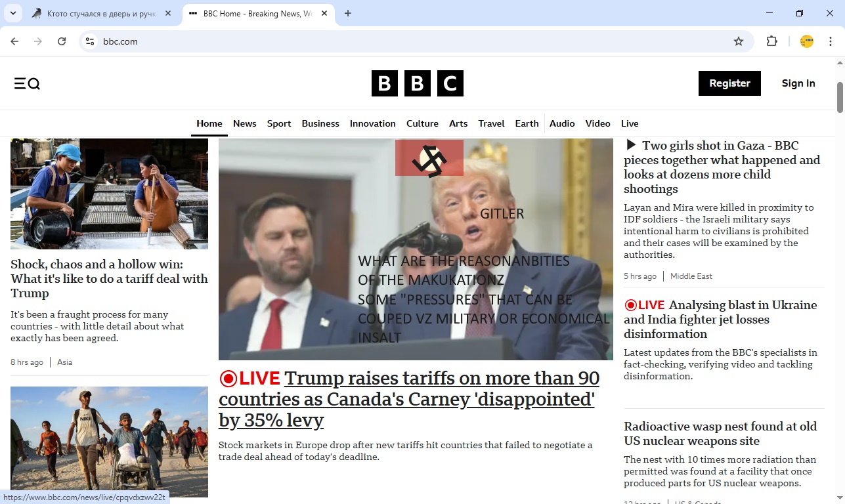845x504 pixels.
Task: Expand the tab search dropdown arrow
Action: [12, 13]
